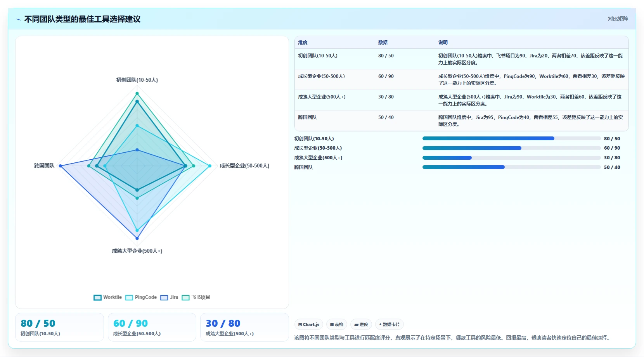Screen dimensions: 644x357
Task: Click radar axis label 初创团队(10-50人)
Action: coord(137,80)
